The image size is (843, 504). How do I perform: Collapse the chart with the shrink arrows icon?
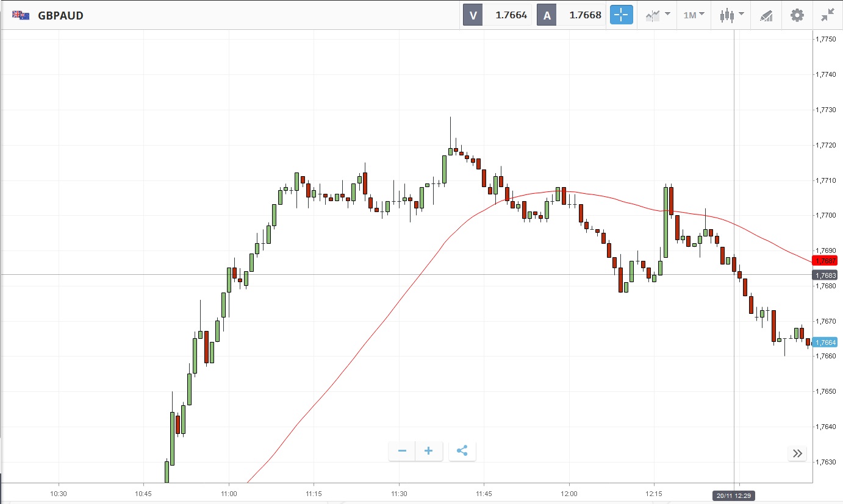click(827, 15)
